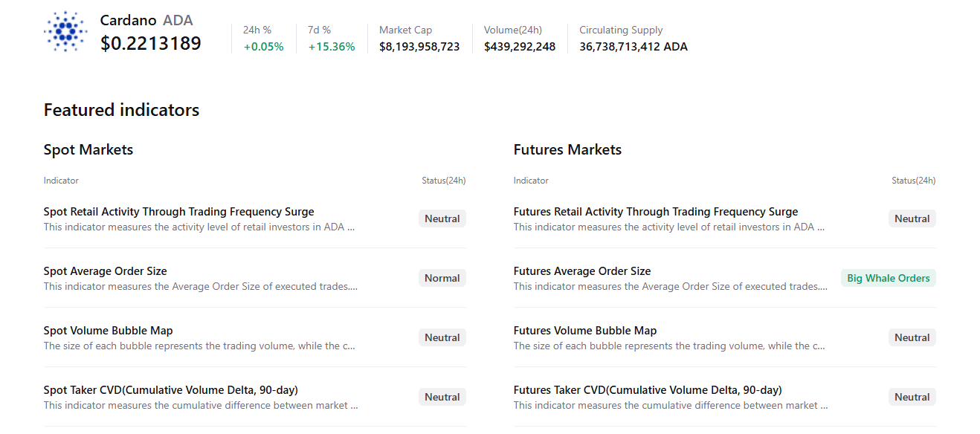
Task: Click Neutral badge for Spot Volume Bubble Map
Action: click(x=442, y=337)
